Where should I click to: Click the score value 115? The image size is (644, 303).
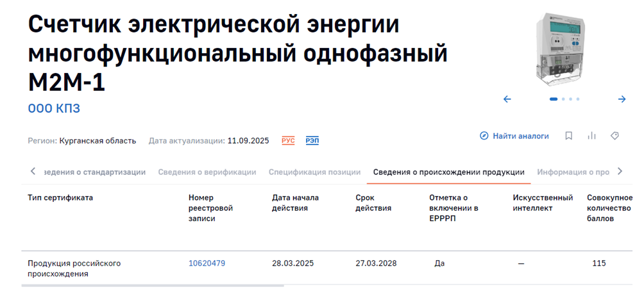[599, 263]
